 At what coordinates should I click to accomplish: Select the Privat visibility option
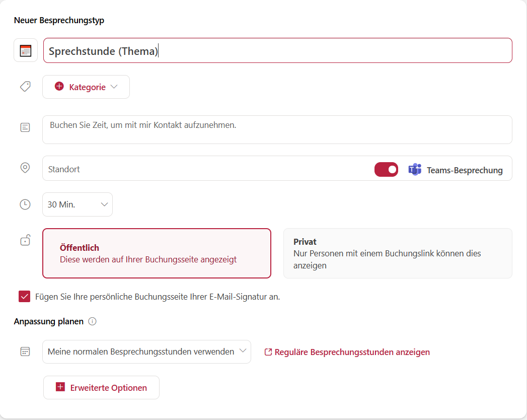tap(398, 253)
